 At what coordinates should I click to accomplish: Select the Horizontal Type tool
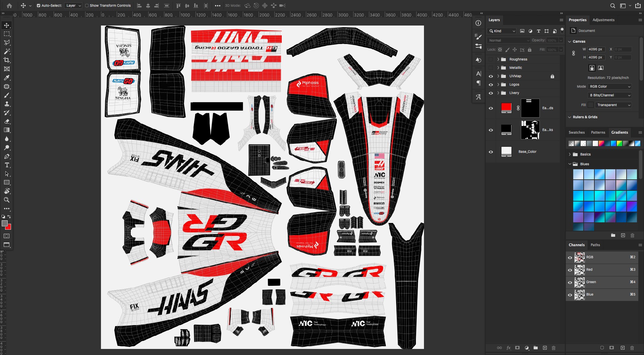point(7,165)
